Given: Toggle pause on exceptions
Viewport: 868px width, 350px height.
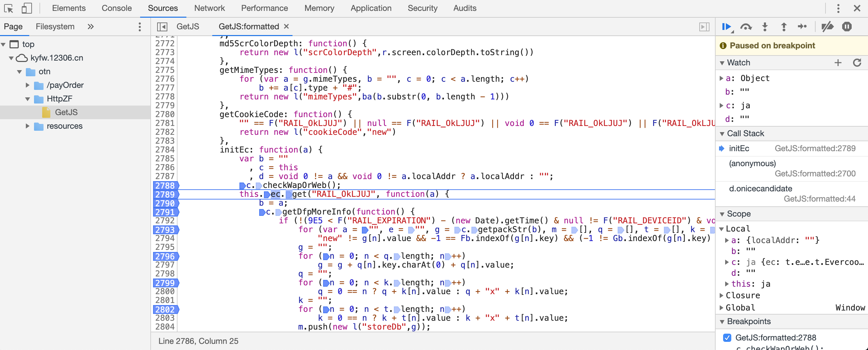Looking at the screenshot, I should [847, 27].
